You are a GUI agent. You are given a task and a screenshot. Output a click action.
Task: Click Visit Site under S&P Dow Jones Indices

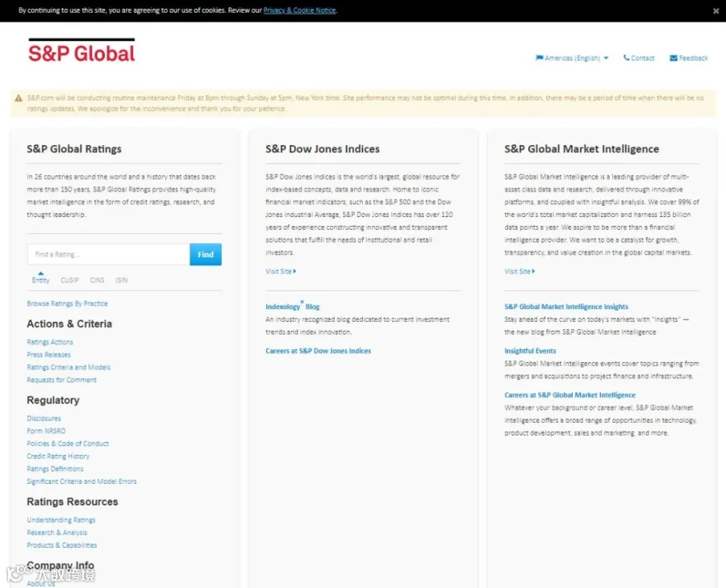click(x=281, y=271)
